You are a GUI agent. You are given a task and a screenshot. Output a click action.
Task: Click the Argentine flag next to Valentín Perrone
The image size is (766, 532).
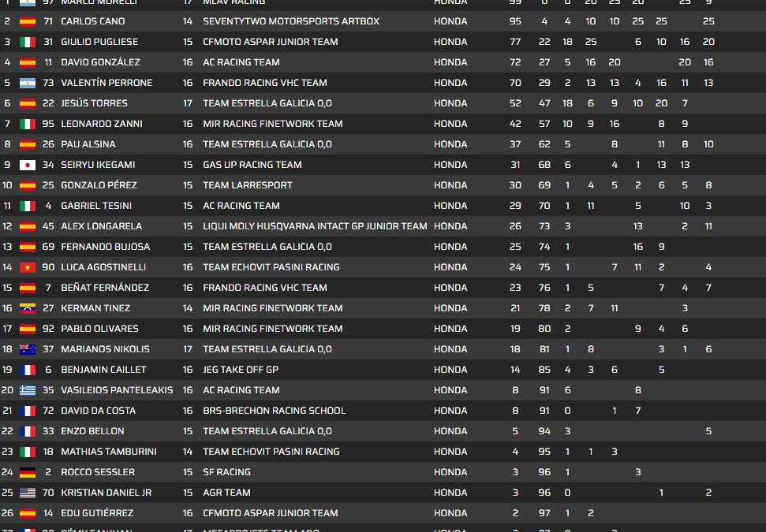tap(28, 83)
